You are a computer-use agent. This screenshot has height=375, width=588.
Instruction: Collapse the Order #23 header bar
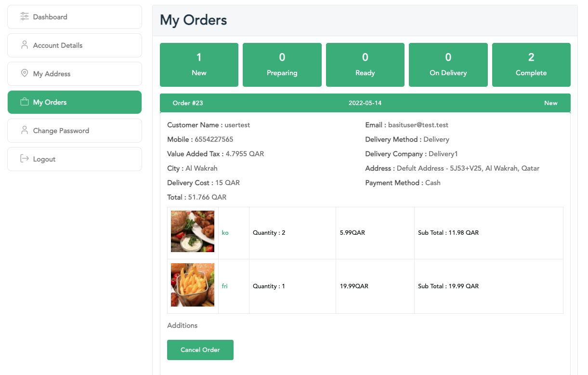(x=365, y=103)
